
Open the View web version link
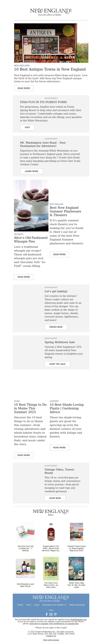point(51,640)
